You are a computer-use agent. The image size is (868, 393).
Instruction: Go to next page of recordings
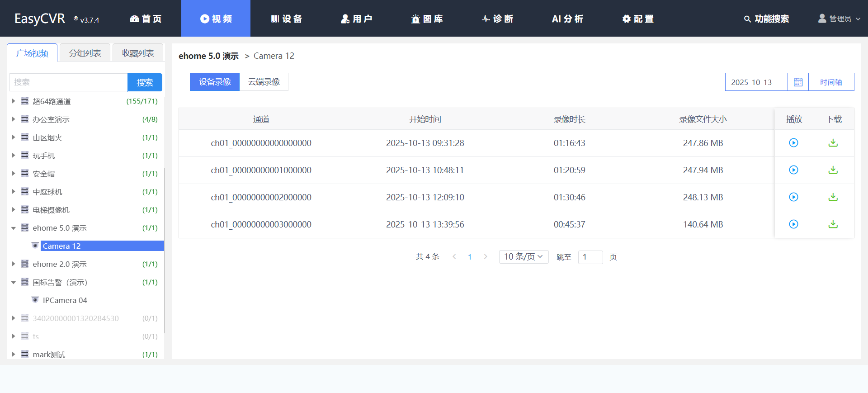pos(486,257)
